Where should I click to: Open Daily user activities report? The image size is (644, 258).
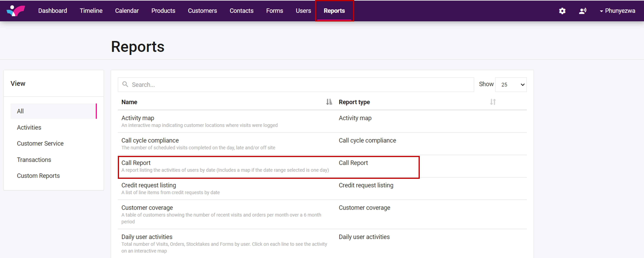click(147, 237)
